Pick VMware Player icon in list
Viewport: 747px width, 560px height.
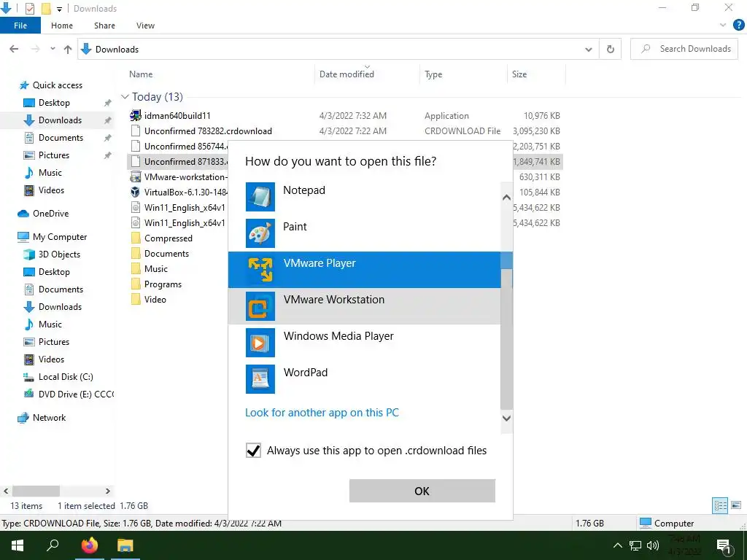260,270
